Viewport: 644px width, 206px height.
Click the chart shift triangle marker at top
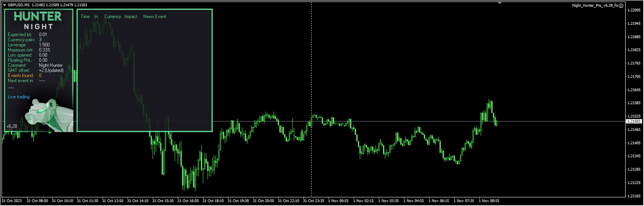pos(500,3)
